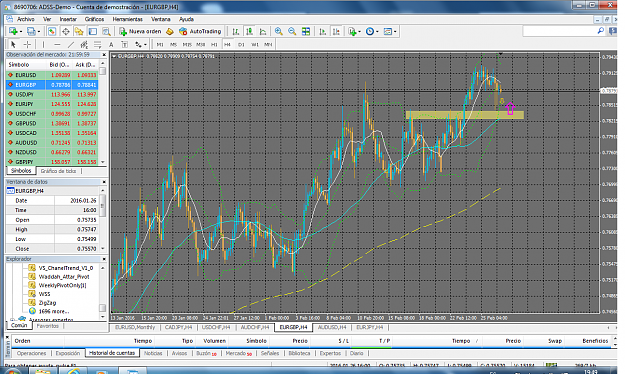Zoom in on the chart

(x=279, y=31)
